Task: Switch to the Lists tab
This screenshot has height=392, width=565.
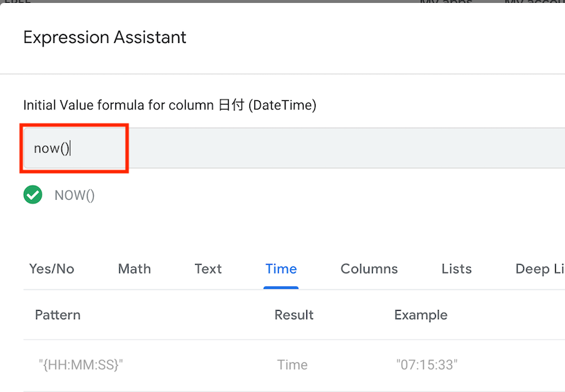Action: [456, 269]
